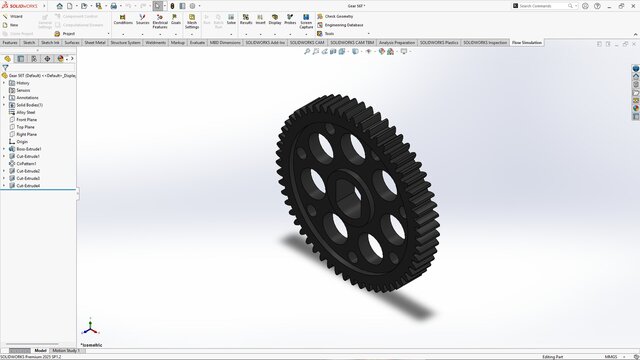
Task: Open the Motion Study 1 tab
Action: point(66,350)
